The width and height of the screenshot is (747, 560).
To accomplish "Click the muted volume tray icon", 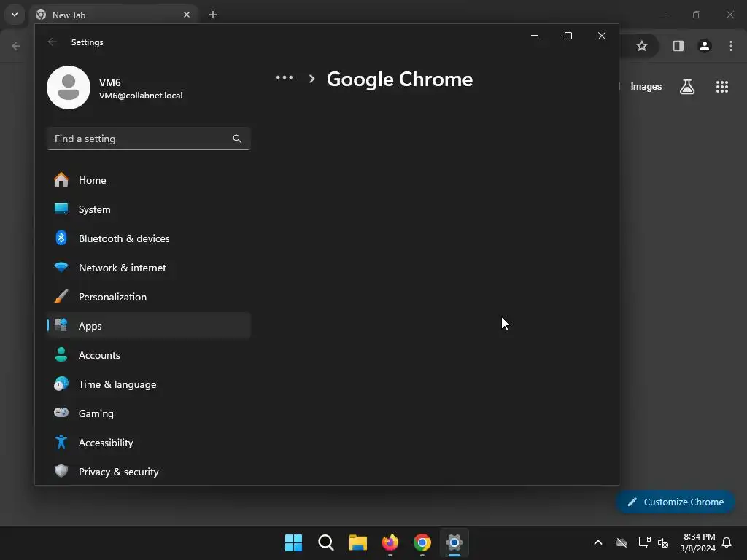I will point(662,542).
